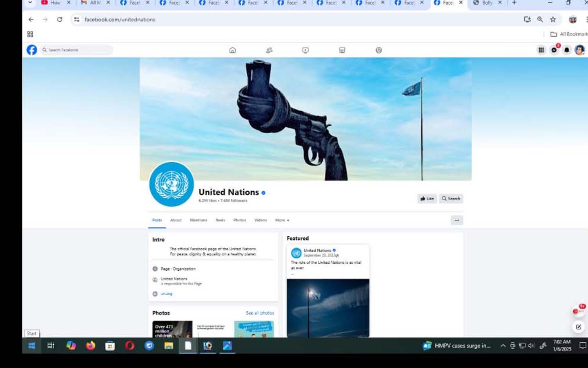Screen dimensions: 588x368
Task: Open the 'Over 473 million children' photo
Action: click(x=172, y=329)
